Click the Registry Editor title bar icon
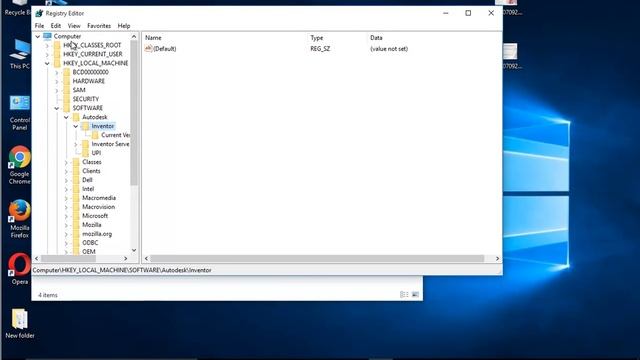This screenshot has width=640, height=360. 39,13
